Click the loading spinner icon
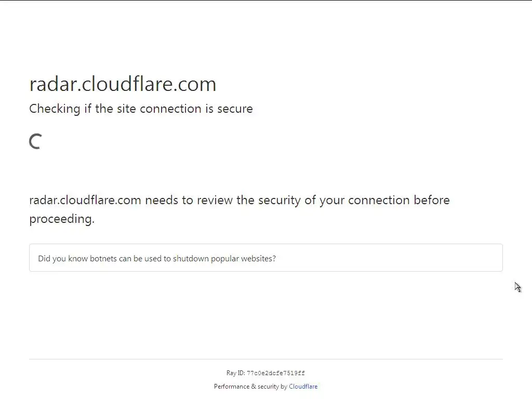Screen dimensions: 532x399 tap(35, 141)
